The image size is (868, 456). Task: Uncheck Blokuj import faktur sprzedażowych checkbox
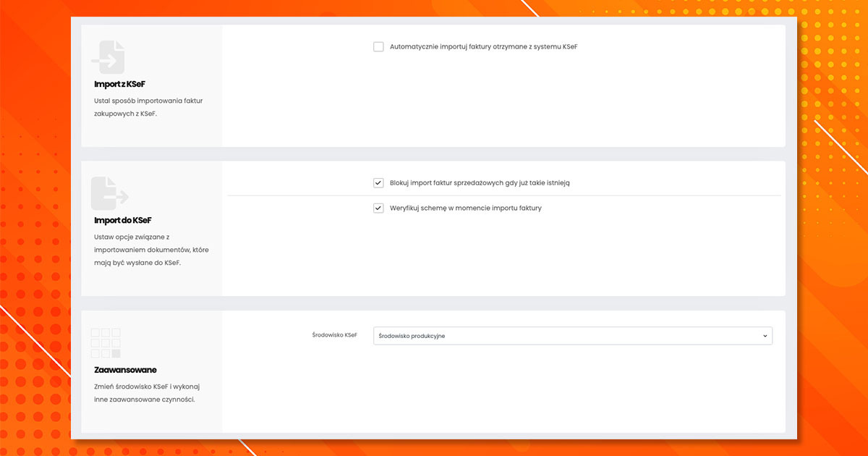point(378,183)
